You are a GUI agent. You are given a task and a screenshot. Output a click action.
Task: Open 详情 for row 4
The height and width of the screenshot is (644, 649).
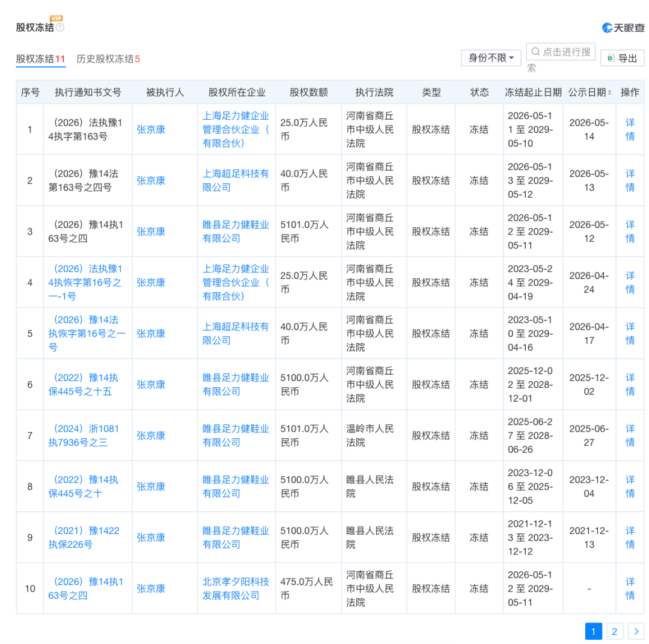click(630, 282)
